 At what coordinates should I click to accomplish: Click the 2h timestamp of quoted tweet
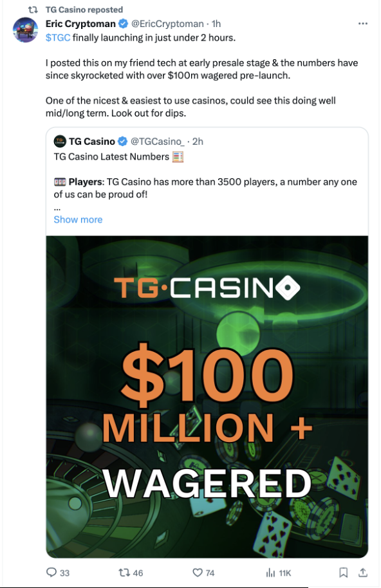coord(198,142)
